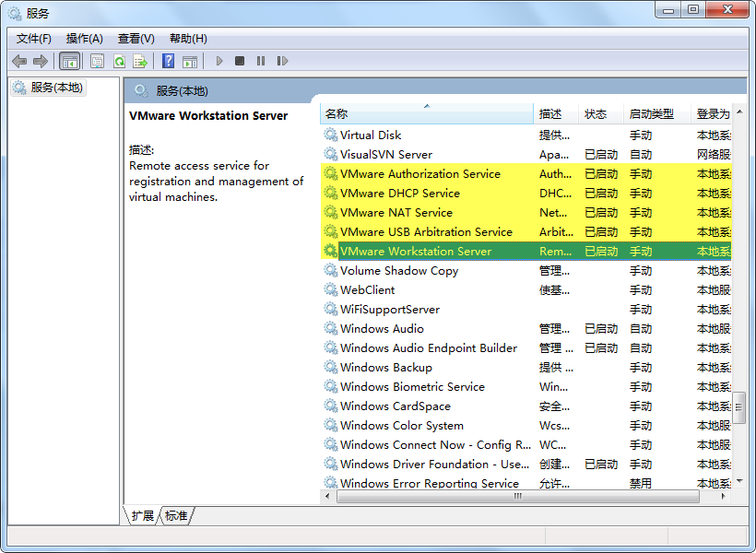Open the 文件(F) menu
The image size is (756, 553).
(x=34, y=39)
